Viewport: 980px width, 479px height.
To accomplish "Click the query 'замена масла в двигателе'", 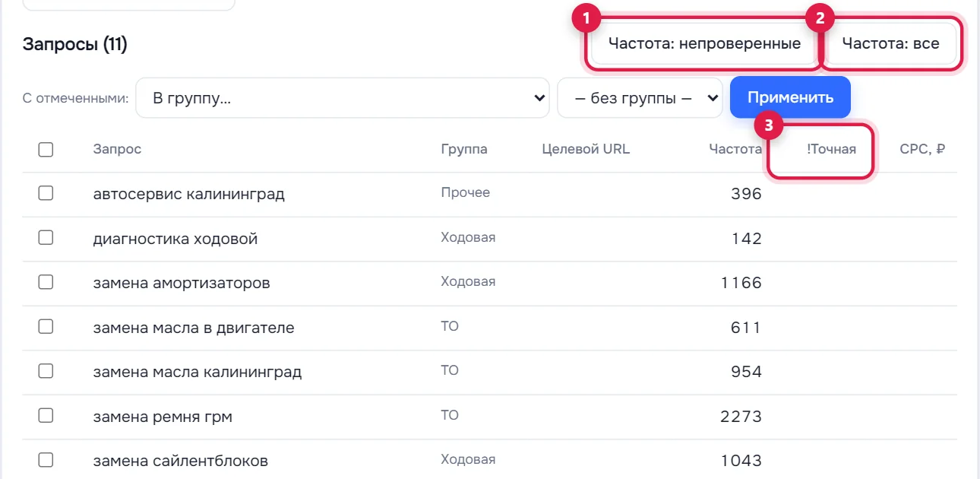I will [194, 328].
